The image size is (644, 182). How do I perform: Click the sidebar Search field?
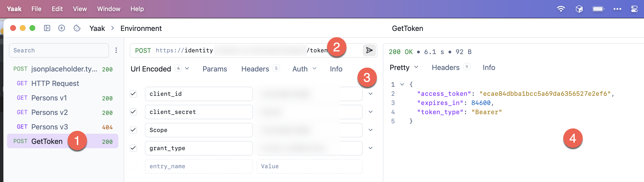point(59,50)
